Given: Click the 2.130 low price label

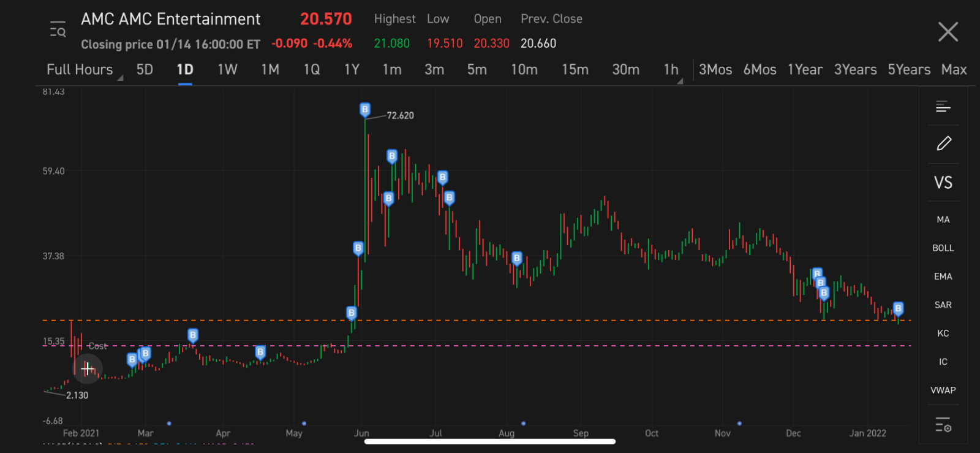Looking at the screenshot, I should (77, 395).
